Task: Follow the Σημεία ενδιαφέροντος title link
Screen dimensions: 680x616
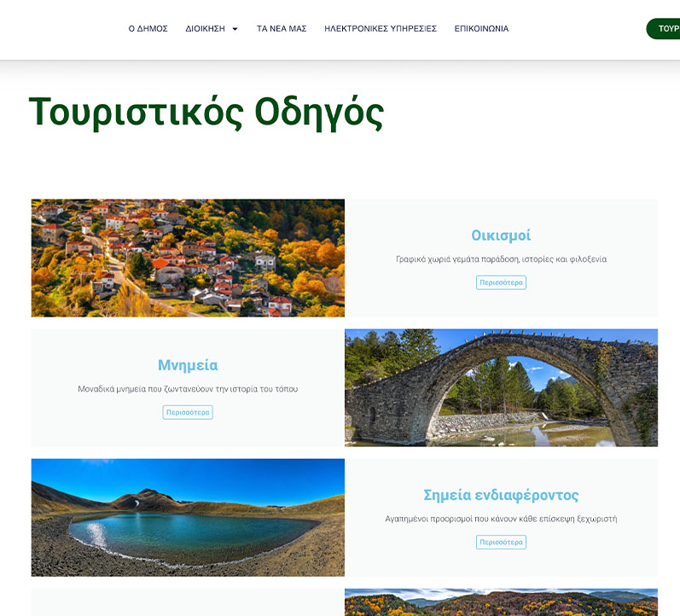Action: (501, 495)
